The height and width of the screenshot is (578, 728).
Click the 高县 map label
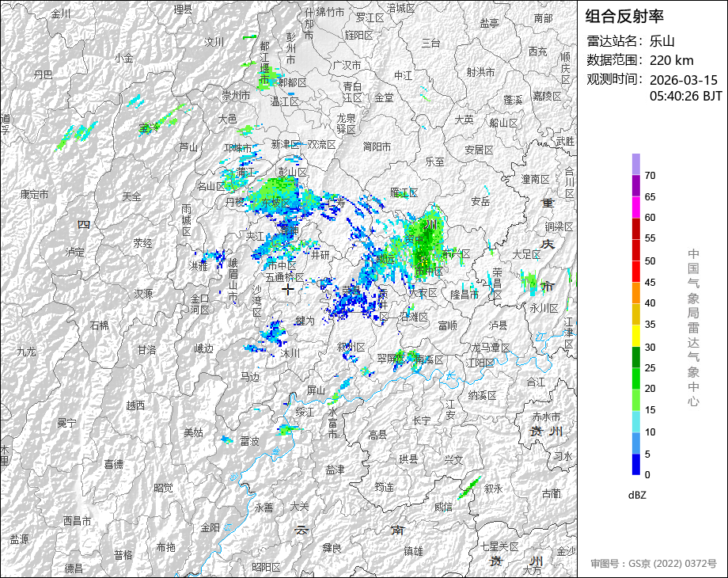[377, 435]
